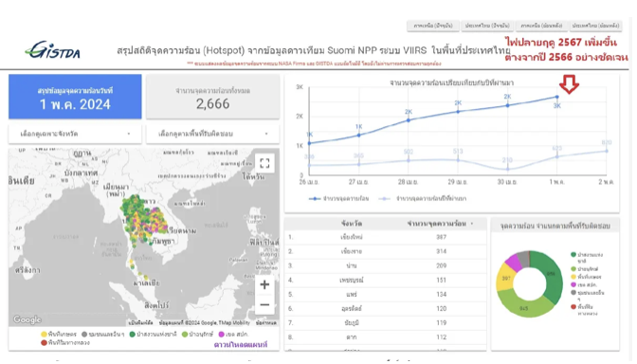Click the GISTDA logo
This screenshot has width=637, height=364.
click(53, 50)
